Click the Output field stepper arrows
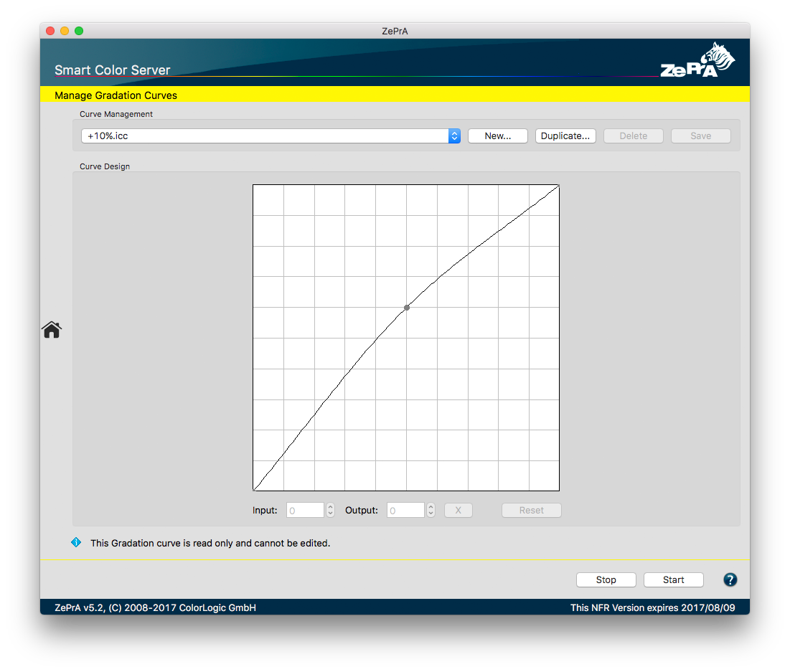Image resolution: width=790 pixels, height=672 pixels. tap(431, 511)
